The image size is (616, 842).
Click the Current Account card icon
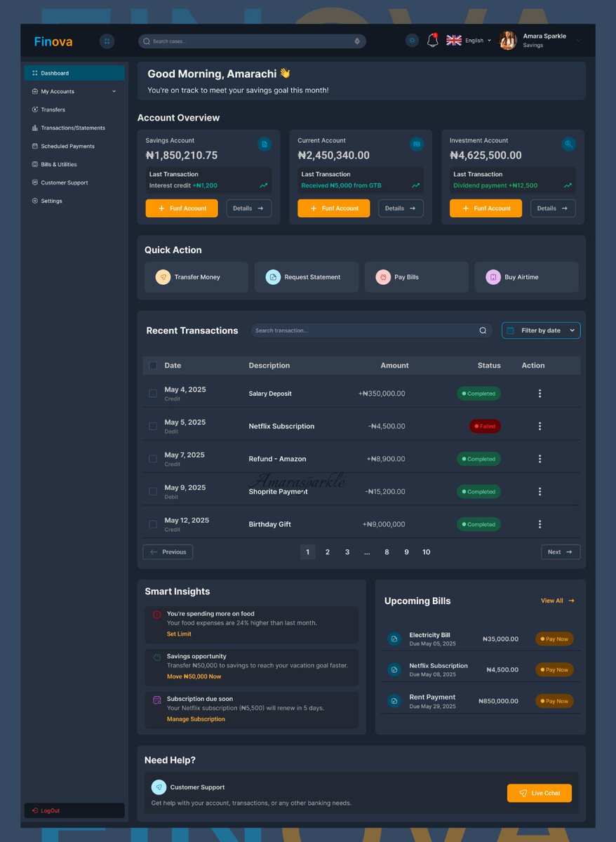tap(417, 144)
